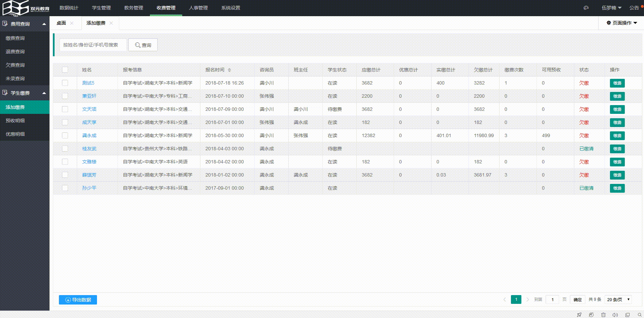Click the overlapping windows icon in bottom bar
The height and width of the screenshot is (318, 644).
point(627,315)
